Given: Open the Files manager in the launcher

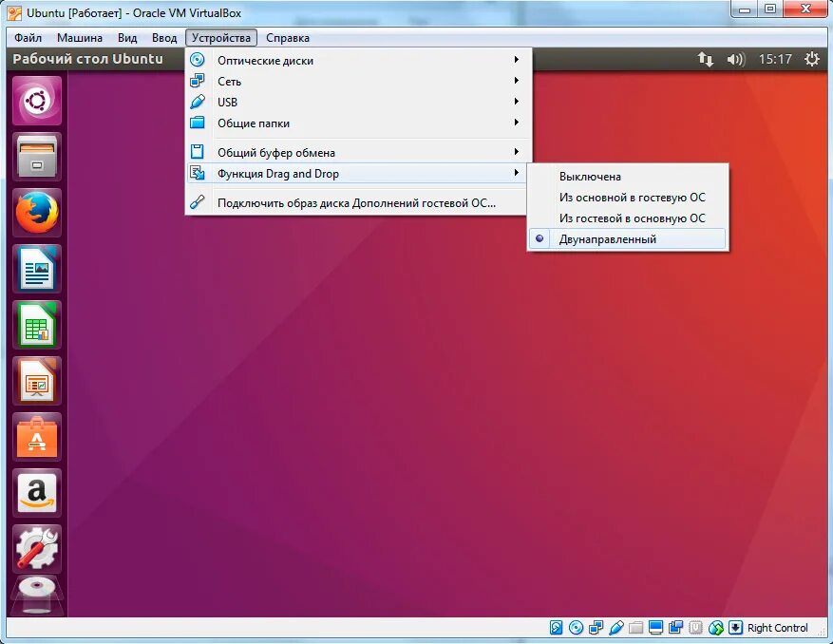Looking at the screenshot, I should point(37,157).
